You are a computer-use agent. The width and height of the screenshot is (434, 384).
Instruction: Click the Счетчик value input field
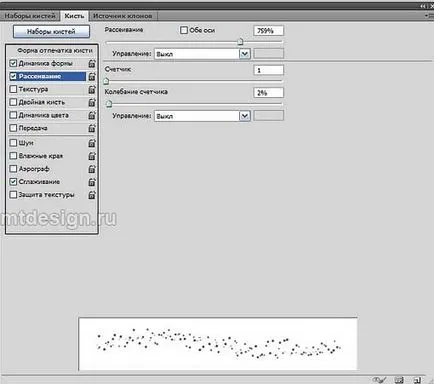(x=268, y=70)
